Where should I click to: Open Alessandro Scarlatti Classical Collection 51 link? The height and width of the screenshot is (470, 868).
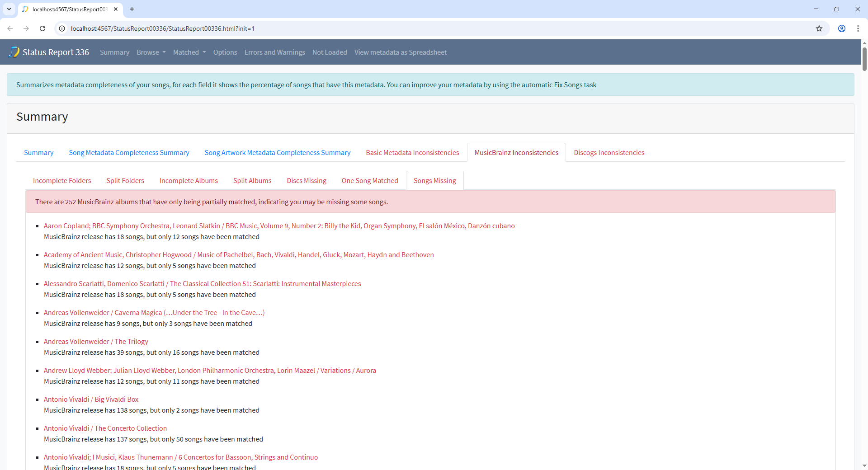tap(202, 284)
